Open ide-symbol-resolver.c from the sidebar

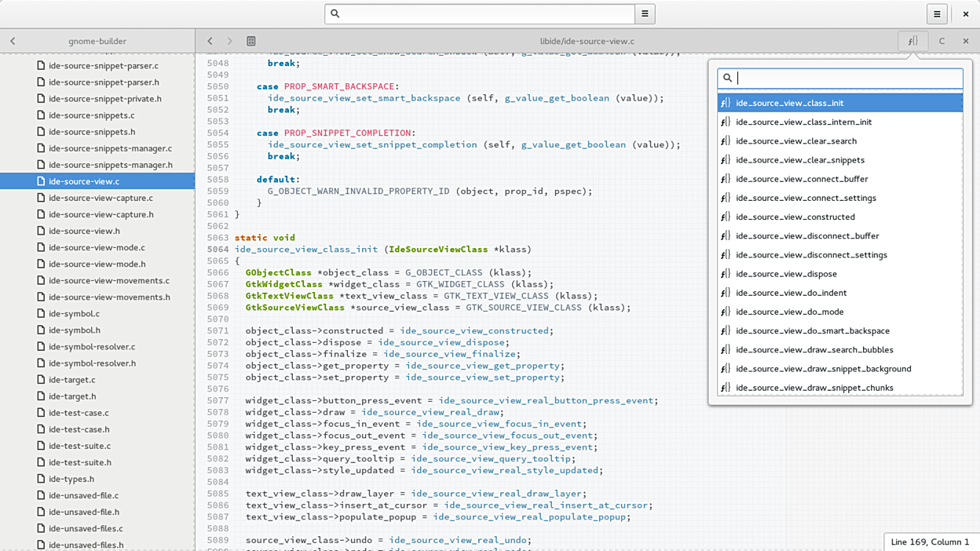[x=91, y=346]
